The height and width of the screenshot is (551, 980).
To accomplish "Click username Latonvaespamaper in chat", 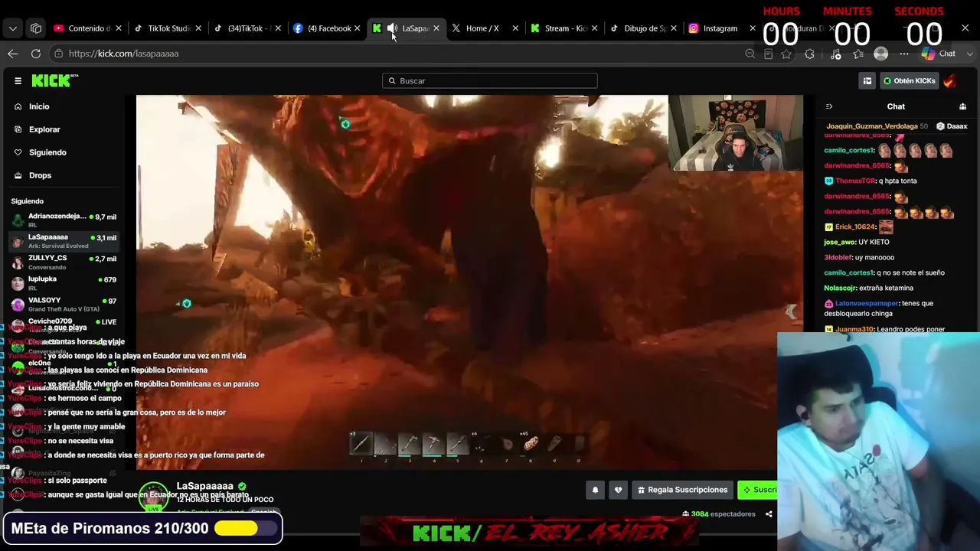I will pos(867,303).
